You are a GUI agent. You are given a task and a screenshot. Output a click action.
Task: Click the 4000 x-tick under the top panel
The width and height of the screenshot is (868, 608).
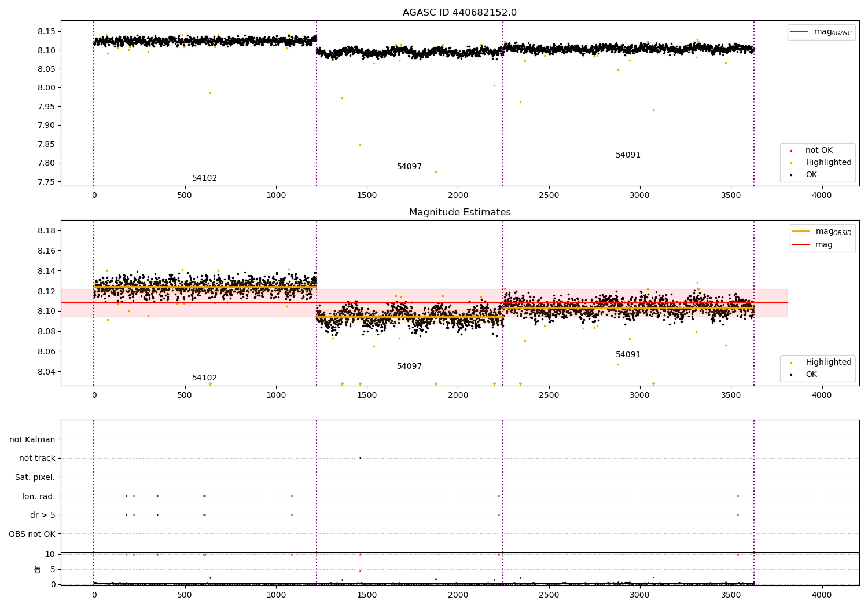coord(822,196)
